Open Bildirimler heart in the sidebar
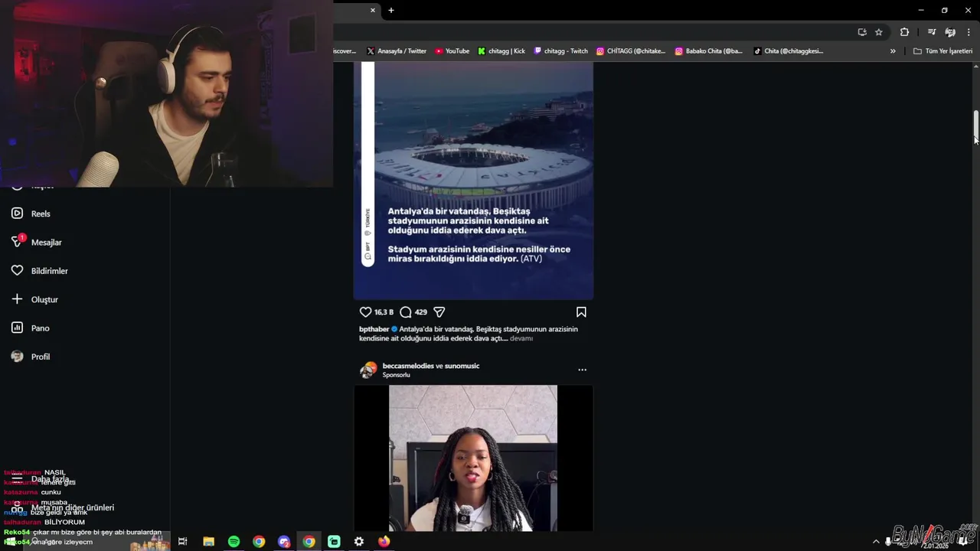This screenshot has height=551, width=980. click(x=39, y=271)
